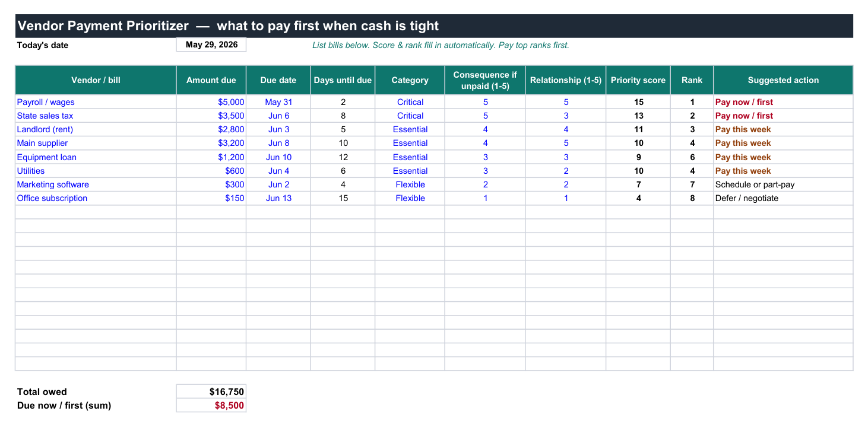This screenshot has width=868, height=427.
Task: Select the 'Marketing software' vendor cell
Action: (x=96, y=184)
